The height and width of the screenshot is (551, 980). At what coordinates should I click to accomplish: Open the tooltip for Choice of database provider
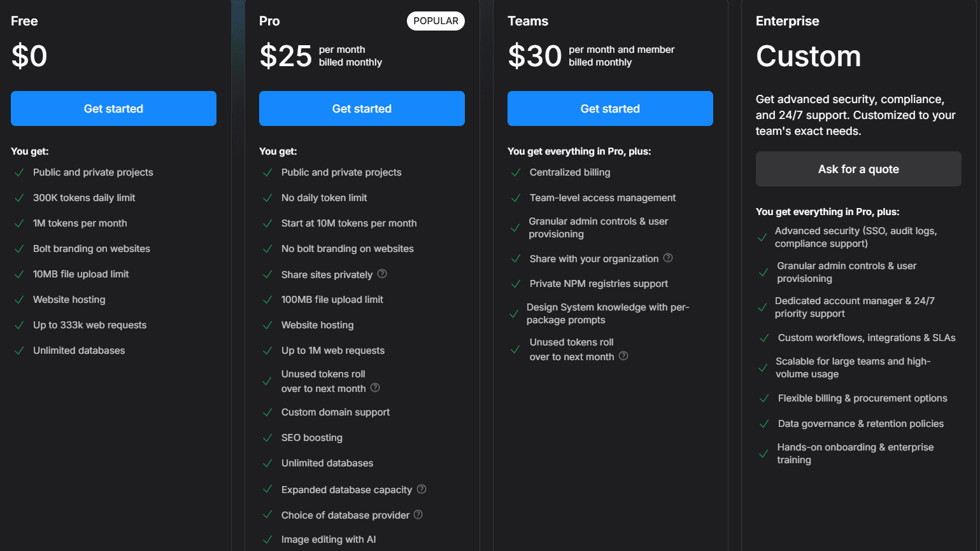pos(418,515)
